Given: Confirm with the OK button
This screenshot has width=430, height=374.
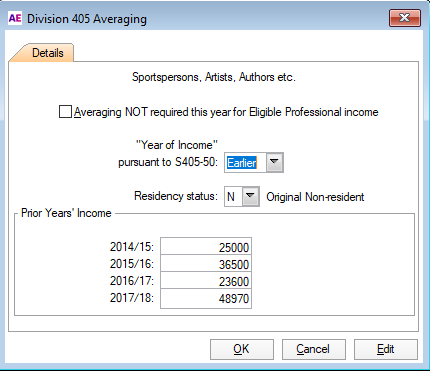Looking at the screenshot, I should pos(242,349).
